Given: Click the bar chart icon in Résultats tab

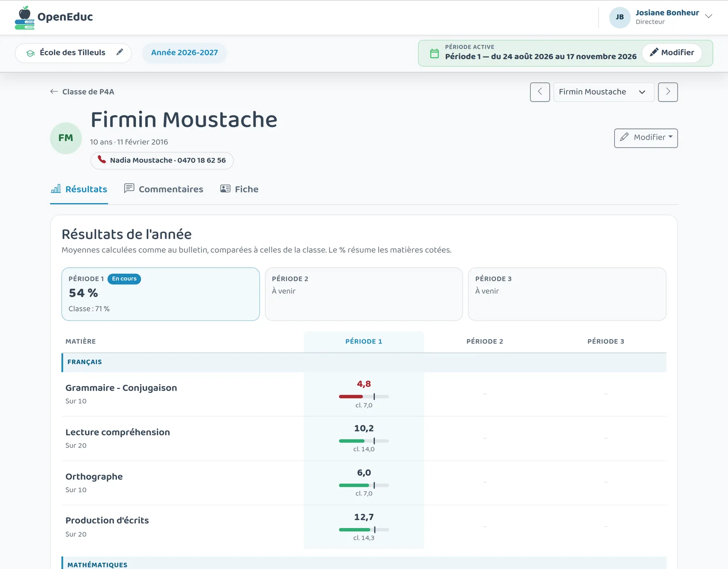Looking at the screenshot, I should 56,189.
